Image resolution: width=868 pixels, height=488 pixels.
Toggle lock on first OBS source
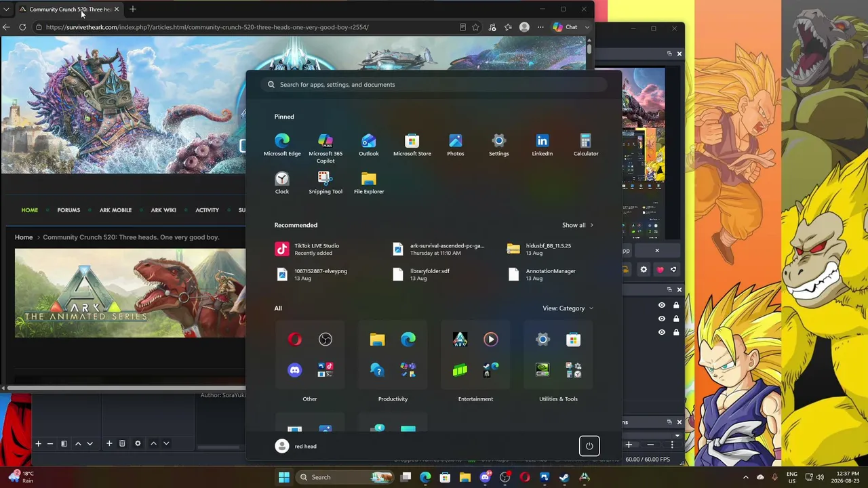[676, 305]
